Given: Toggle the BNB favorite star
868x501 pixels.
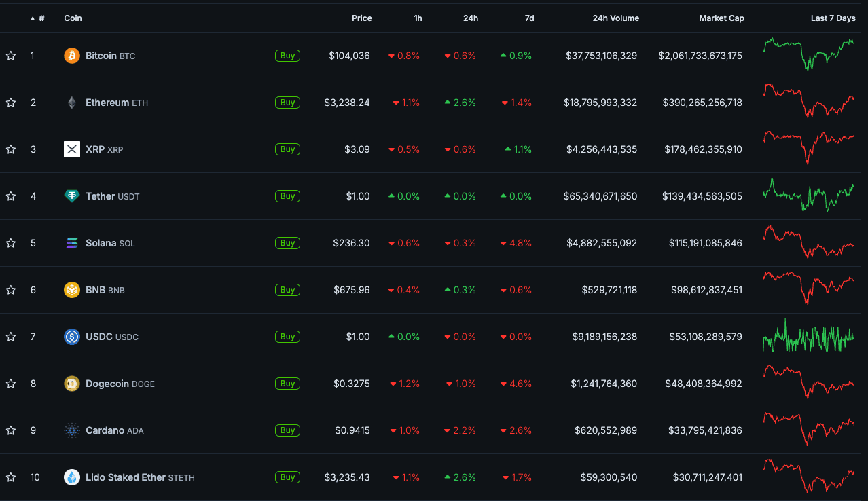Looking at the screenshot, I should pyautogui.click(x=11, y=290).
